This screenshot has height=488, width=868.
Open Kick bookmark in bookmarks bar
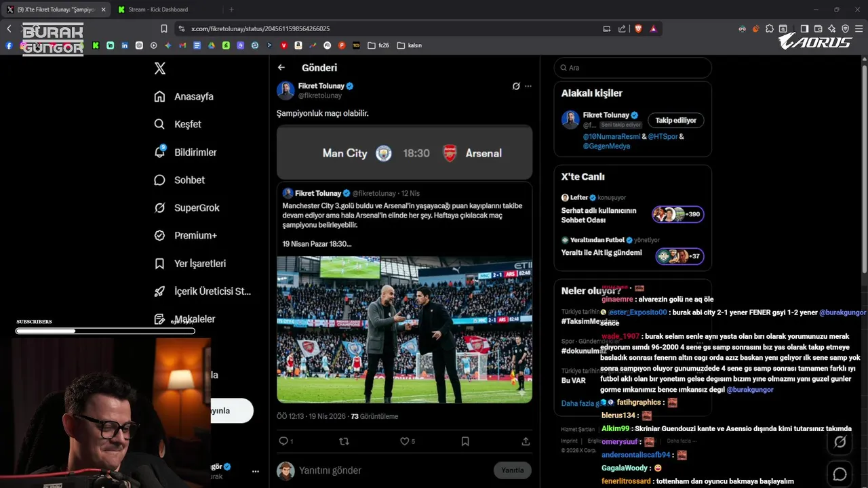coord(96,45)
